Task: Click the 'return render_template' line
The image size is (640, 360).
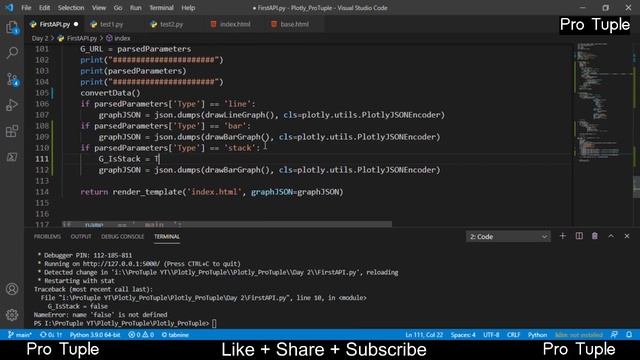Action: click(x=211, y=192)
